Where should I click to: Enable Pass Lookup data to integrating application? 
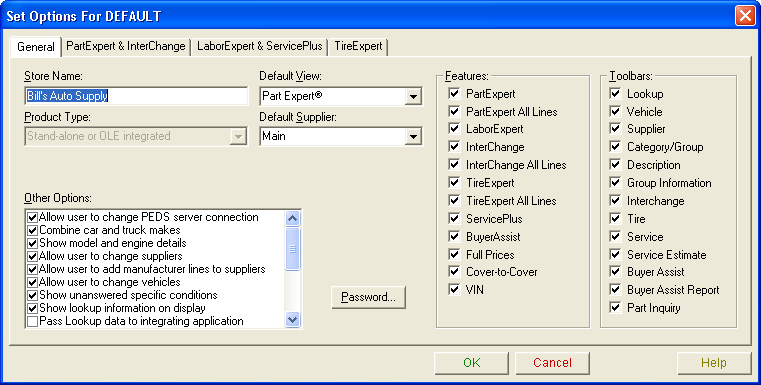pyautogui.click(x=33, y=321)
